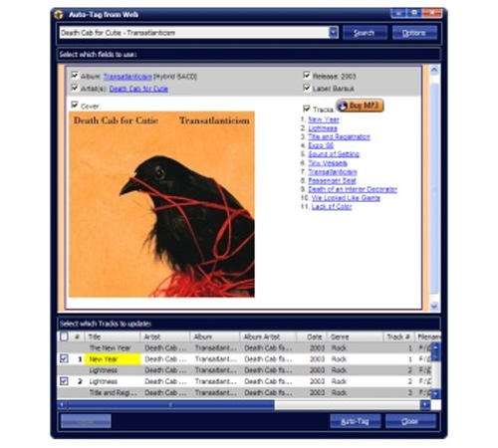This screenshot has height=448, width=498.
Task: Open the Options button
Action: [414, 33]
